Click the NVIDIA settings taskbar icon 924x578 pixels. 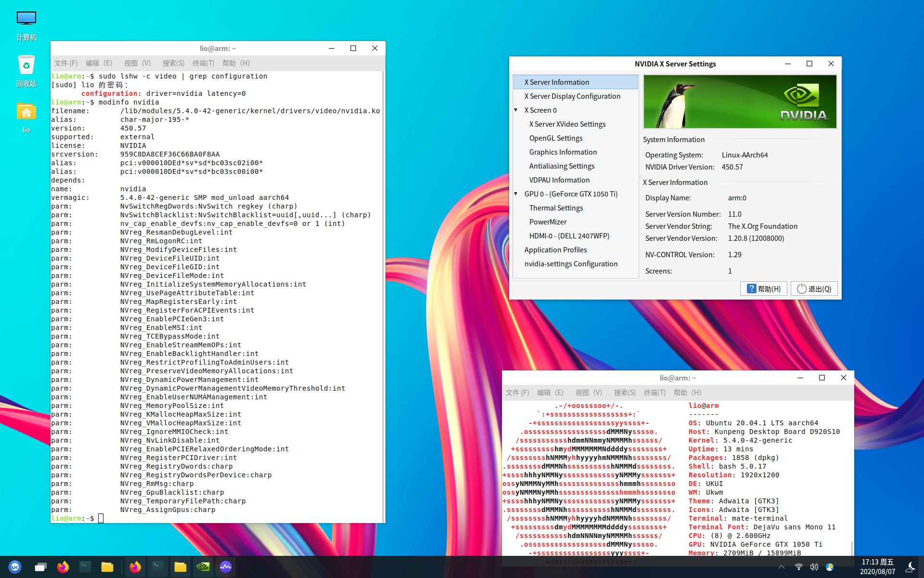tap(203, 567)
